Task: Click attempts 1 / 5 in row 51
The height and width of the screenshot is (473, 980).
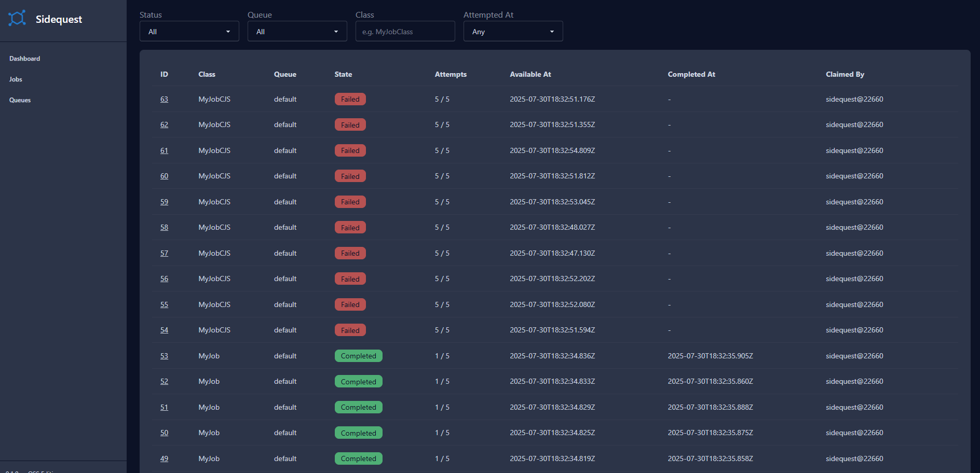Action: (442, 407)
